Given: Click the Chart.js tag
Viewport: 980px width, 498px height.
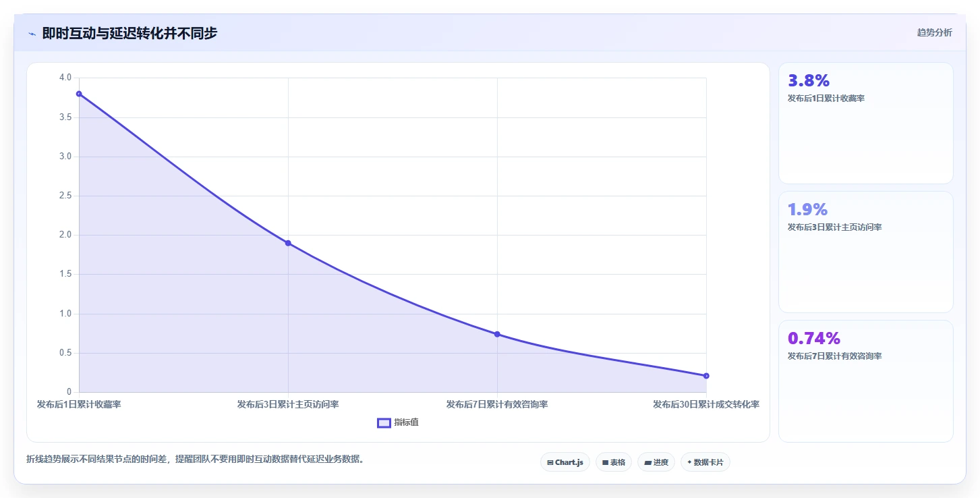Looking at the screenshot, I should (565, 462).
